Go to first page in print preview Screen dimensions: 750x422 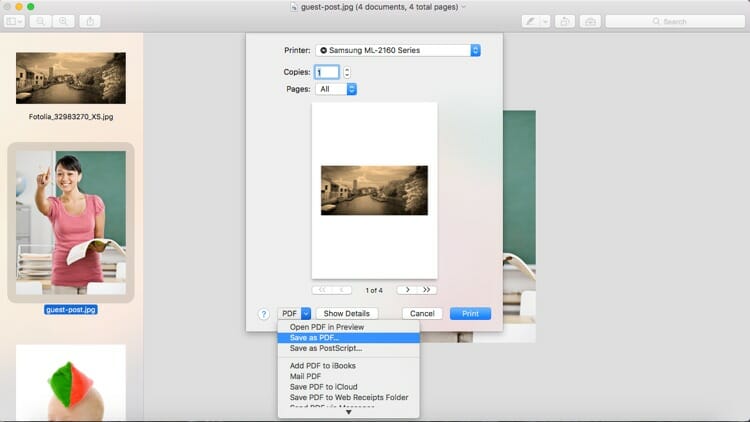click(x=322, y=290)
